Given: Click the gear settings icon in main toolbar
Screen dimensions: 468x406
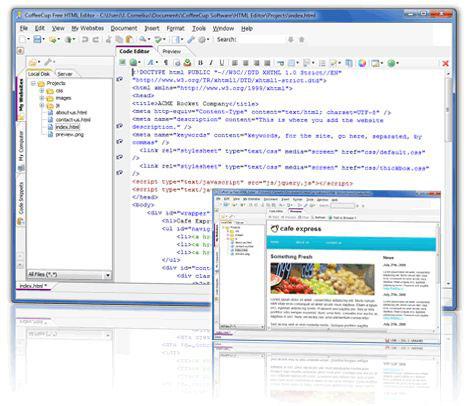Looking at the screenshot, I should pos(202,40).
